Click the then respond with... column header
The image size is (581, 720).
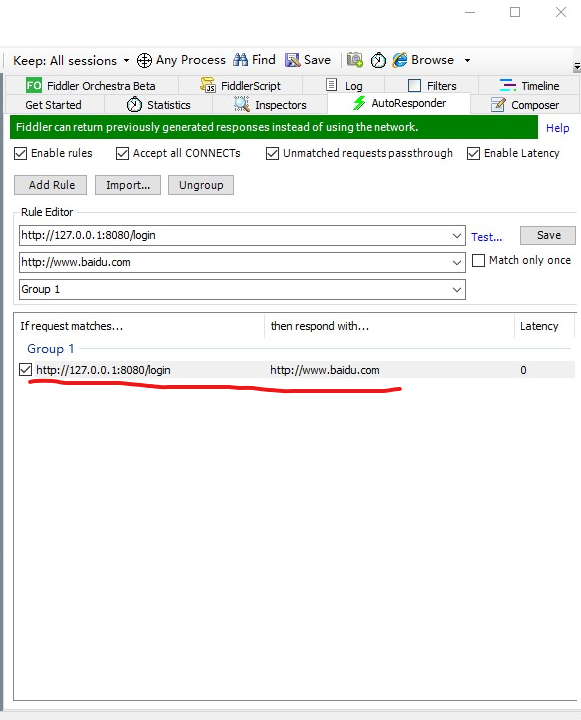click(389, 326)
